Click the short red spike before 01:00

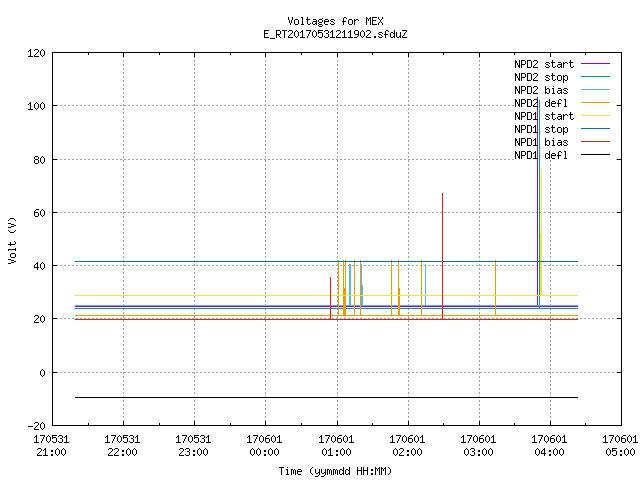[331, 298]
